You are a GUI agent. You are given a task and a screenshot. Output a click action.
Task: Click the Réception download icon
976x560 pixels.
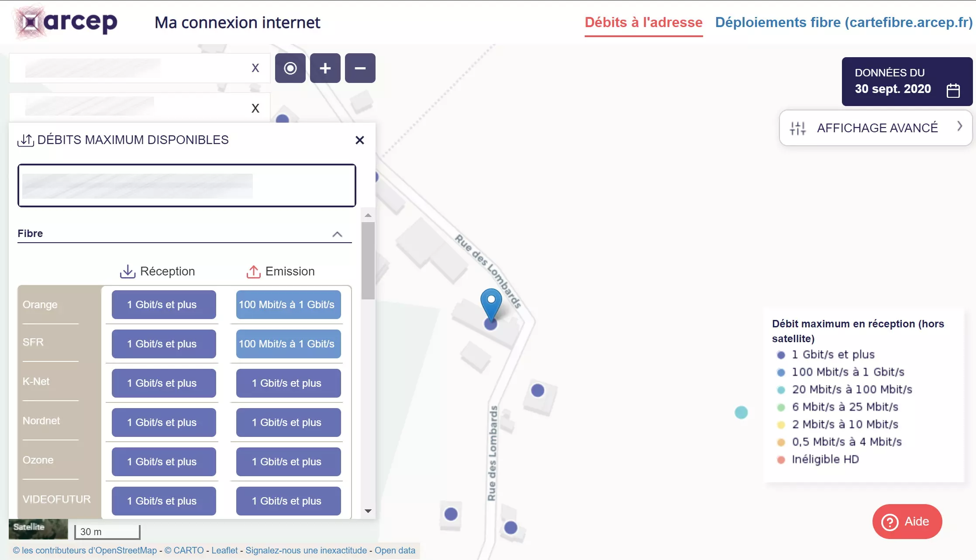[x=128, y=271]
